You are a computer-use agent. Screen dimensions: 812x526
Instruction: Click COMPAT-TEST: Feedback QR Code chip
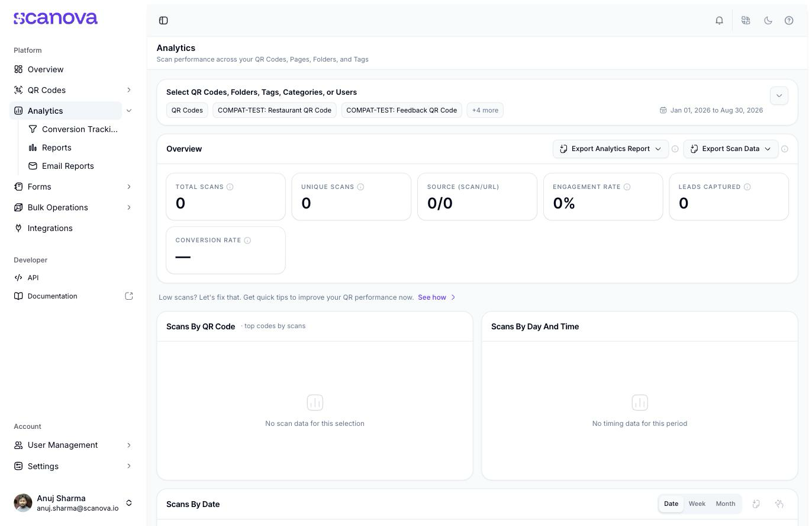[401, 110]
